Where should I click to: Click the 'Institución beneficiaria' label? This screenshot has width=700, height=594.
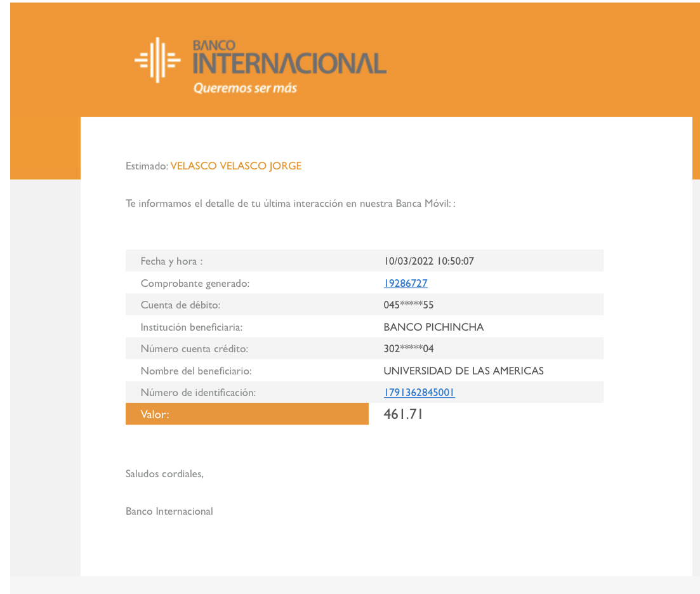pos(192,327)
